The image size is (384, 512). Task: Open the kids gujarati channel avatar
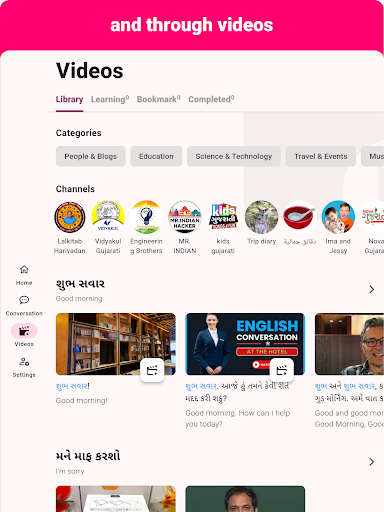(x=223, y=217)
